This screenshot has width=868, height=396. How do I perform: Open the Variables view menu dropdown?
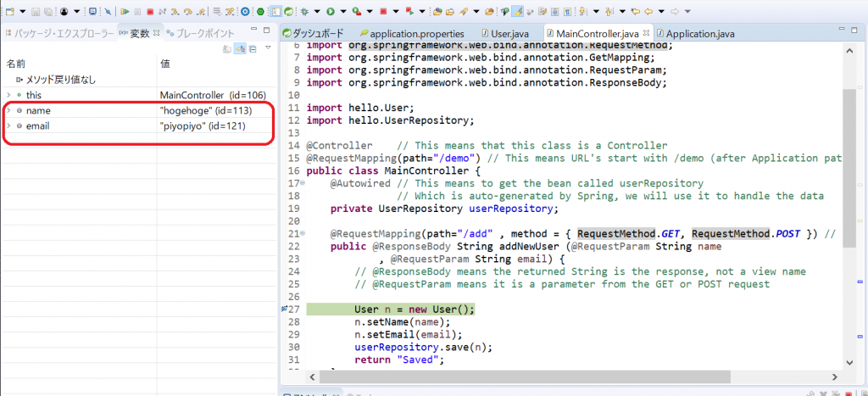click(268, 48)
